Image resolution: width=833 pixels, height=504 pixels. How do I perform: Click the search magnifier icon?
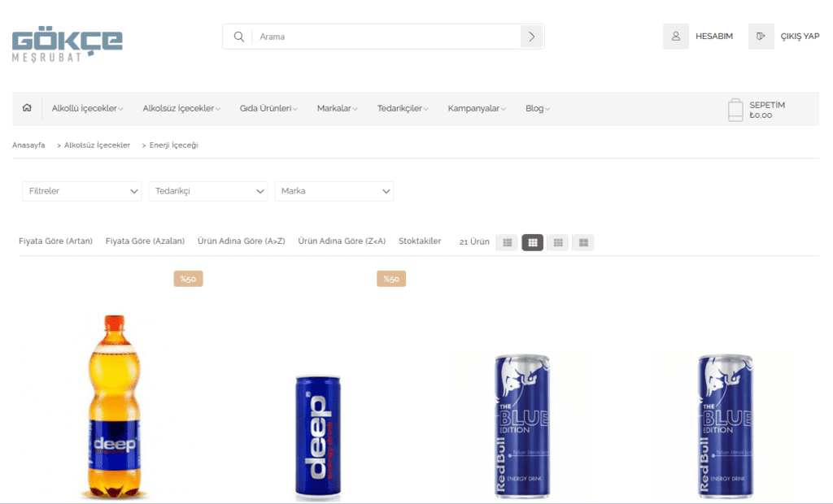point(238,36)
